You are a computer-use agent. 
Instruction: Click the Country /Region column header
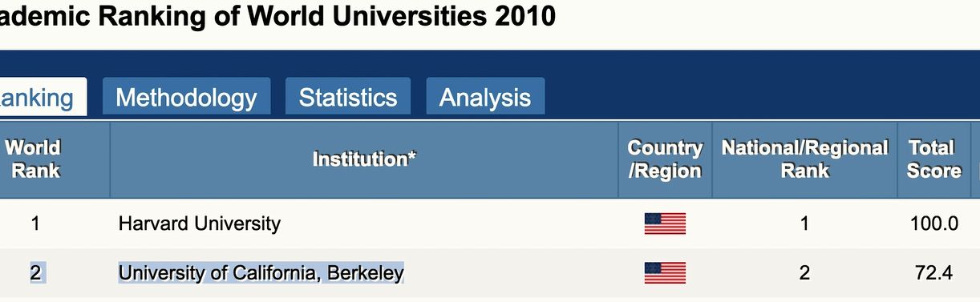[665, 159]
